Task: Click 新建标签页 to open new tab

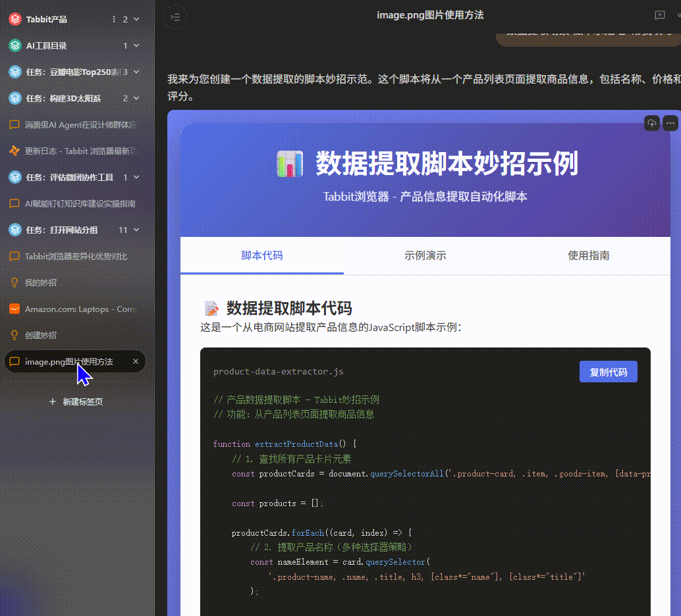Action: [x=76, y=401]
